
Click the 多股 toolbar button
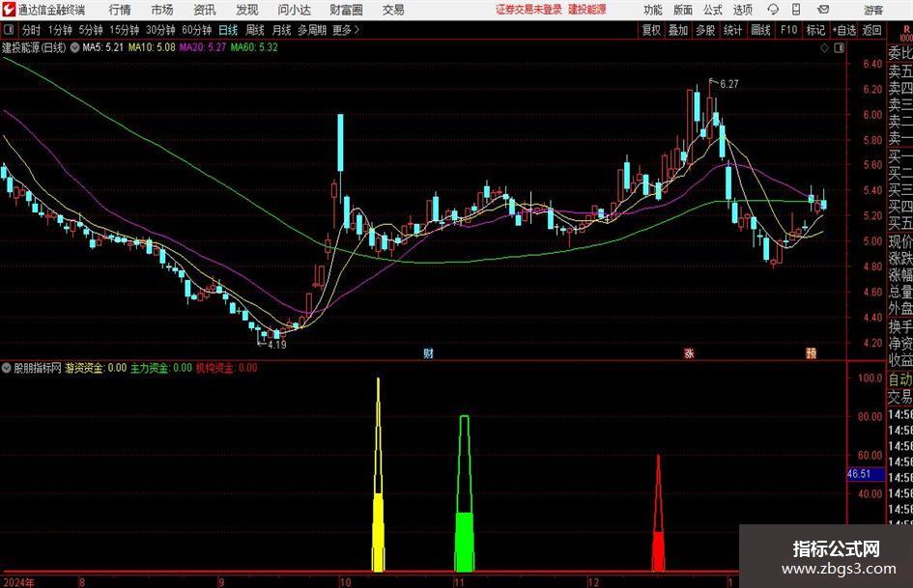pos(705,30)
